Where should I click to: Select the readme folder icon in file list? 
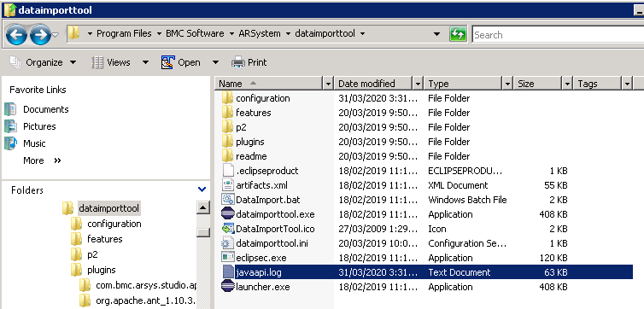[x=227, y=156]
